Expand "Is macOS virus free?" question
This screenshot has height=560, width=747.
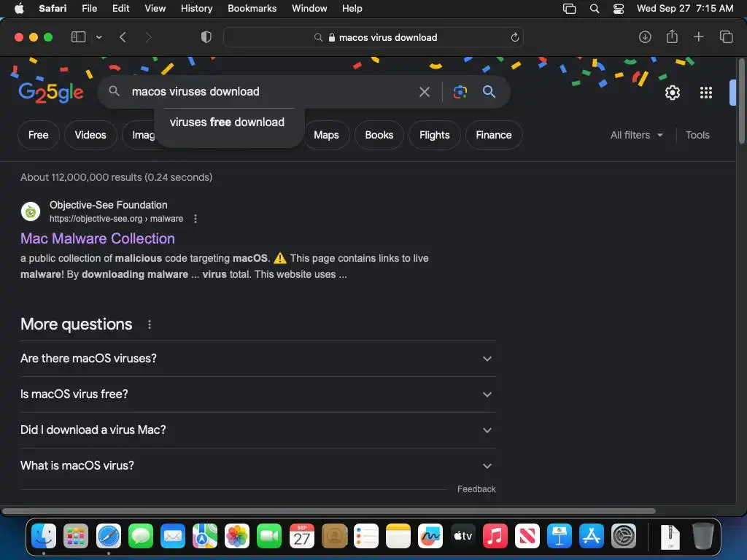coord(258,394)
